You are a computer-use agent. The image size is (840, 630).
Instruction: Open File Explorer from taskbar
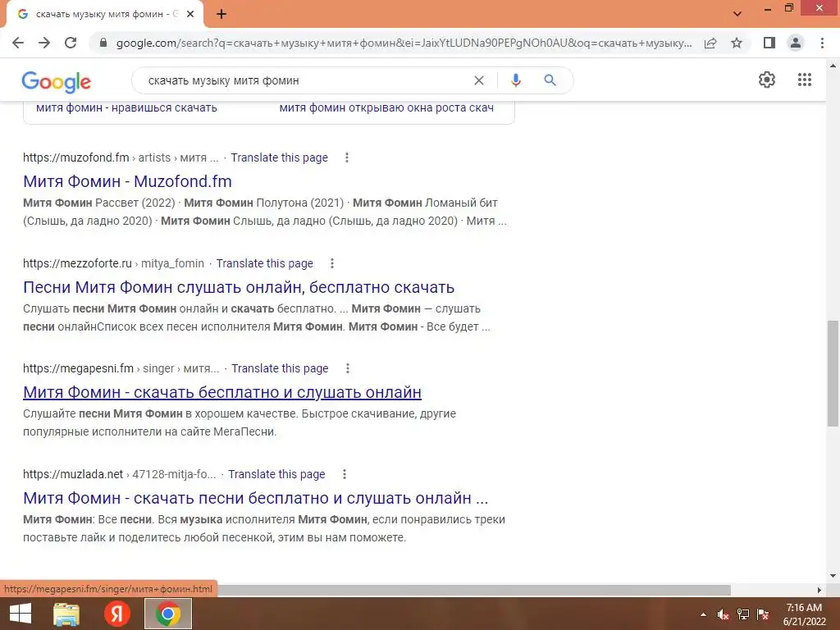coord(66,614)
